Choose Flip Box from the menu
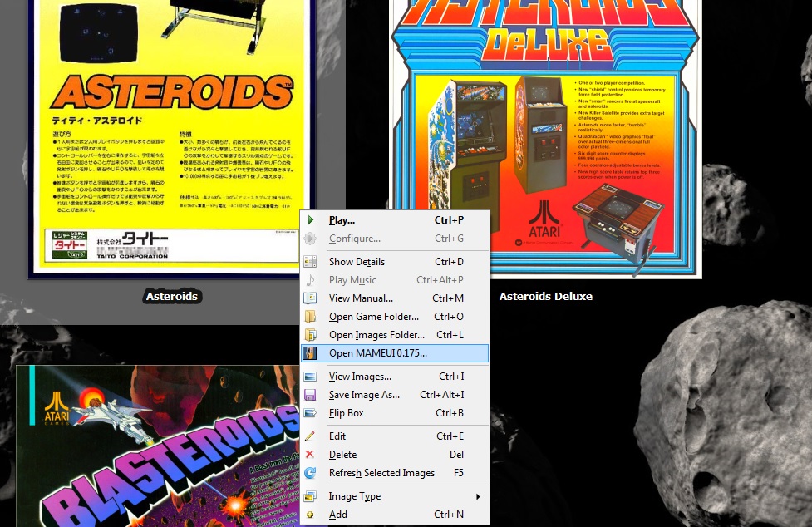The image size is (812, 527). [395, 413]
